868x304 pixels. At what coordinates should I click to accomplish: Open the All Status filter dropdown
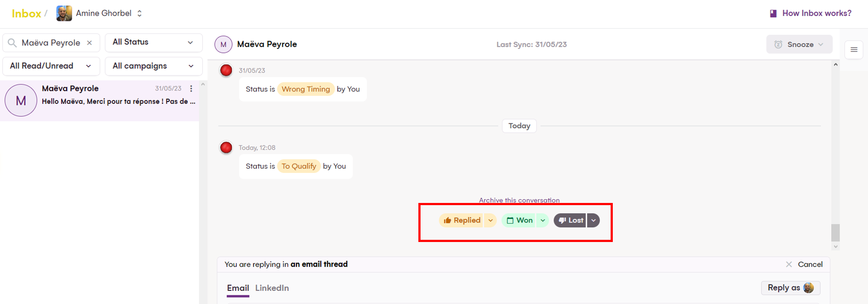[154, 42]
